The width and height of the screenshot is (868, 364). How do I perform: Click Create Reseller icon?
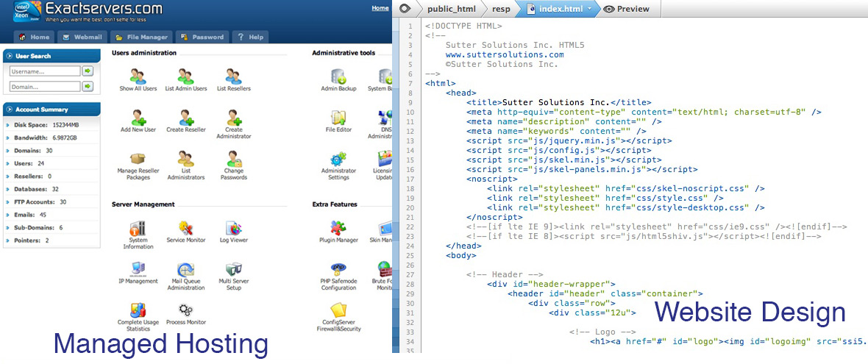pyautogui.click(x=186, y=117)
